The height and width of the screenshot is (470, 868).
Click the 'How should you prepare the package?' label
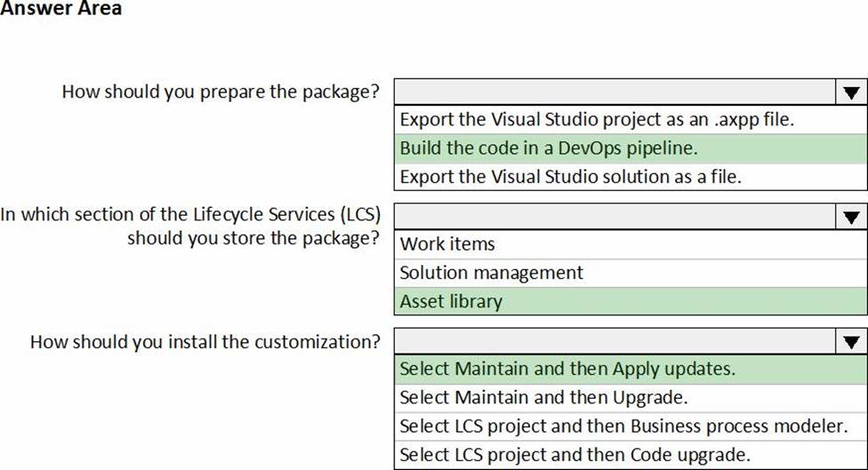221,92
